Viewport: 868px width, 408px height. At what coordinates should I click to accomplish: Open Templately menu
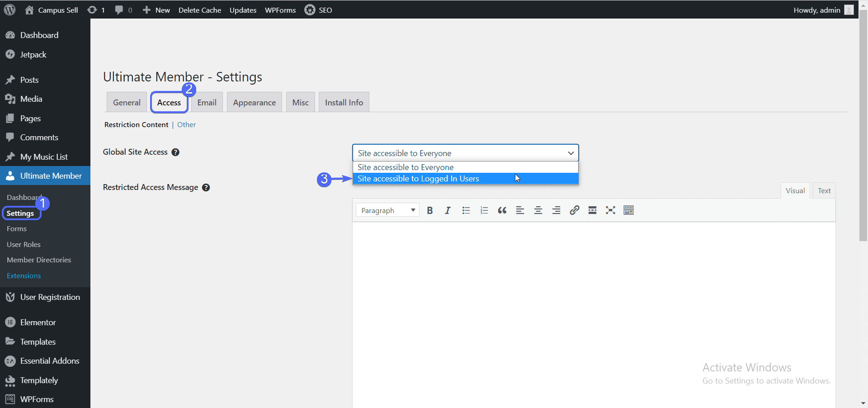pyautogui.click(x=45, y=380)
